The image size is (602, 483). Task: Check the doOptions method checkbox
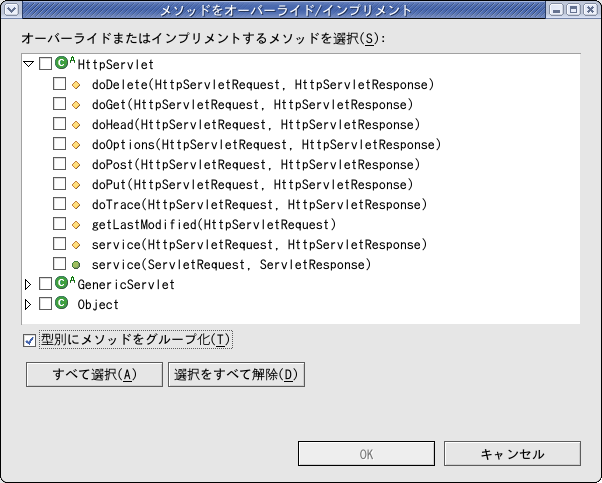point(60,143)
